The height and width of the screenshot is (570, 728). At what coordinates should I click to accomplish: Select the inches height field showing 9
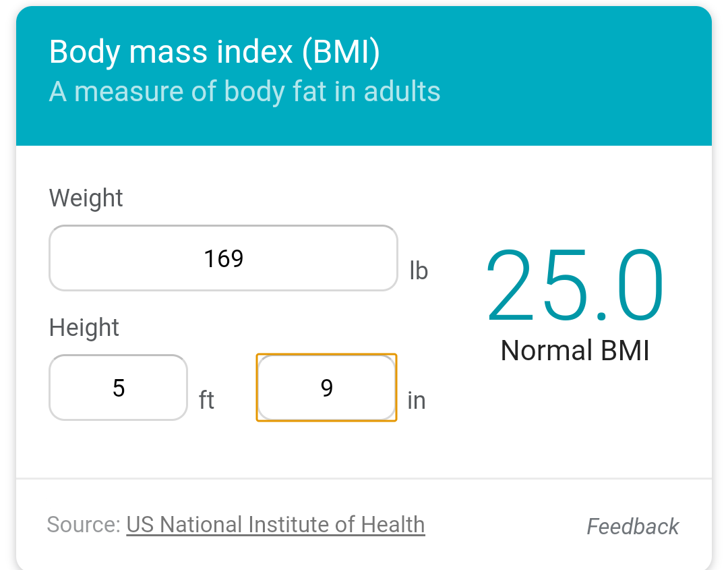pyautogui.click(x=327, y=388)
